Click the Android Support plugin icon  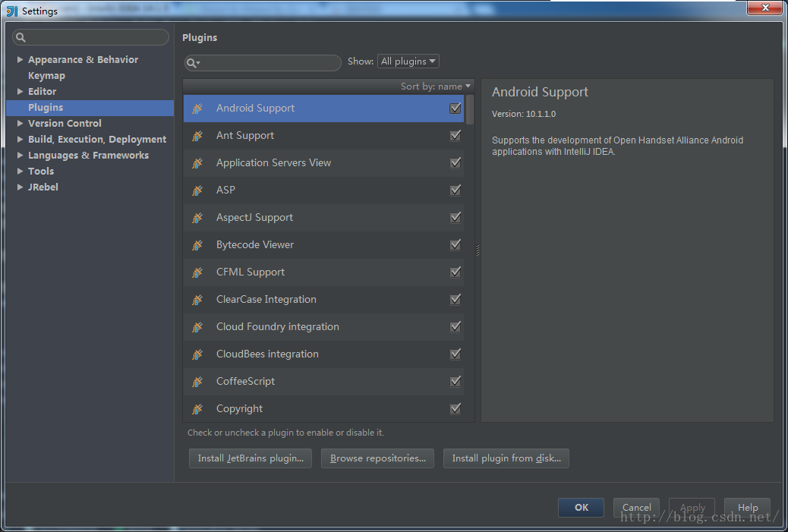pos(197,109)
